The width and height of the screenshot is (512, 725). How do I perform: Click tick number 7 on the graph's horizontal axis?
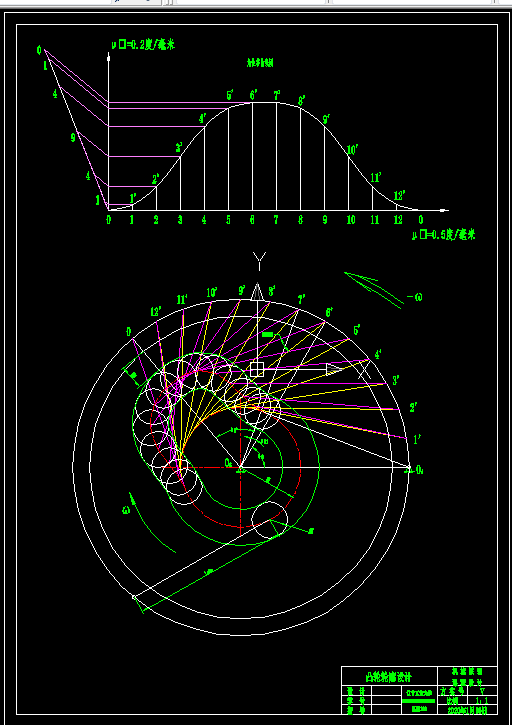[x=276, y=220]
